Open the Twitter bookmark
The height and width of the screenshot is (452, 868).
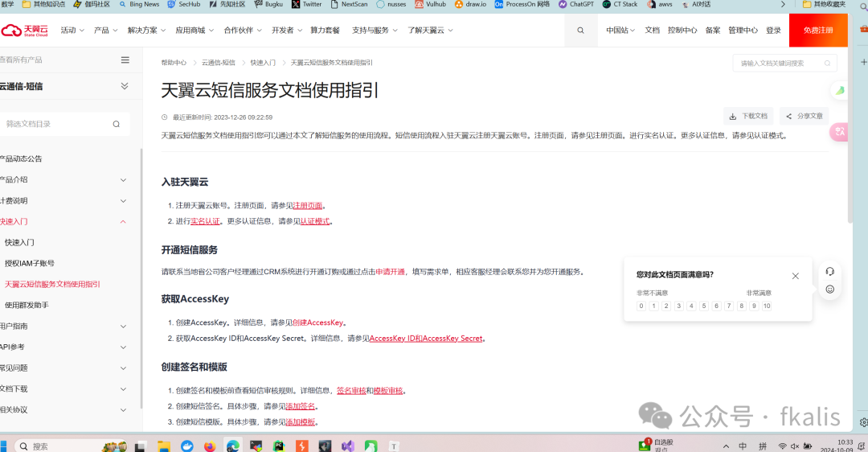(307, 4)
